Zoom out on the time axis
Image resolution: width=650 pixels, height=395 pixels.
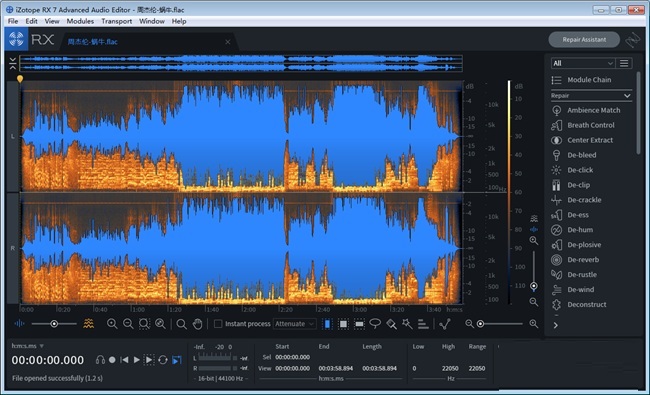[x=128, y=324]
